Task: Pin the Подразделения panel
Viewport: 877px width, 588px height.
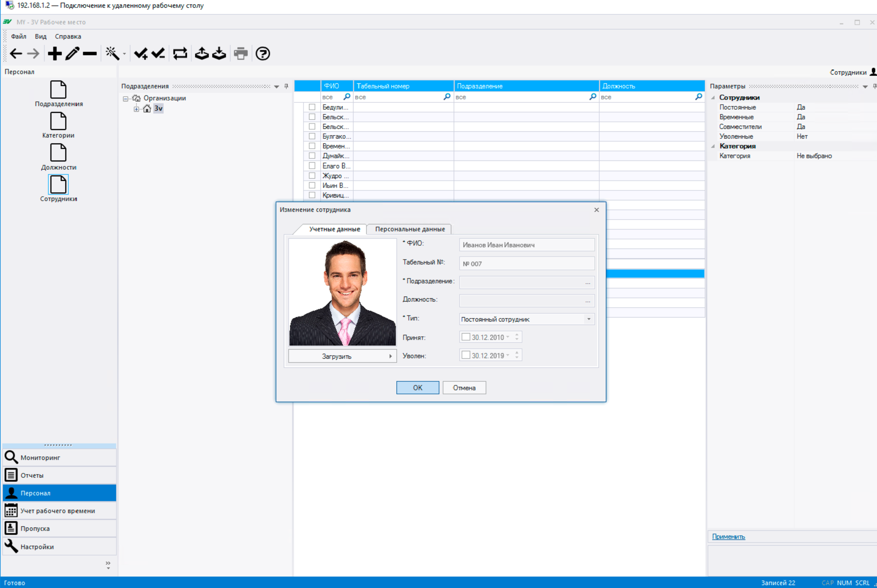Action: (x=286, y=86)
